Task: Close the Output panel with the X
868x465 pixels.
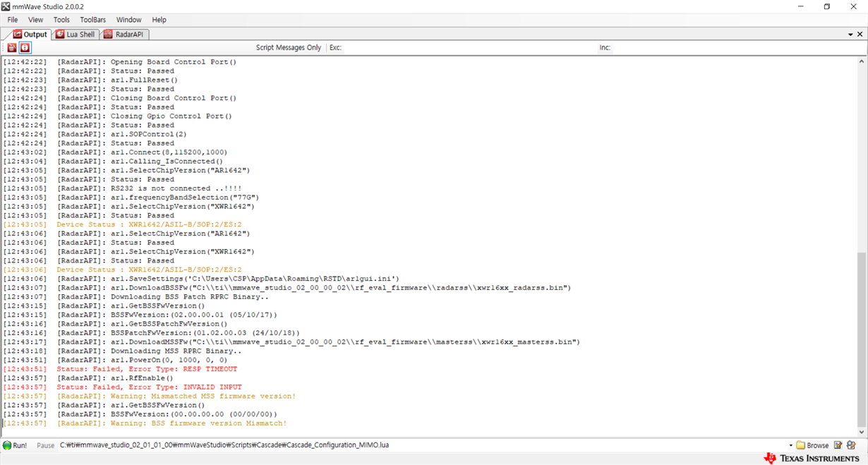Action: pos(860,34)
